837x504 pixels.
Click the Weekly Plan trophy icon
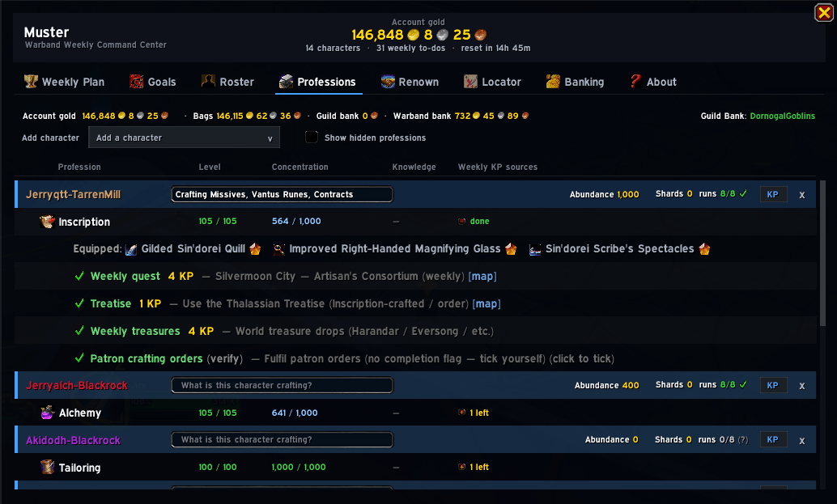pyautogui.click(x=31, y=81)
